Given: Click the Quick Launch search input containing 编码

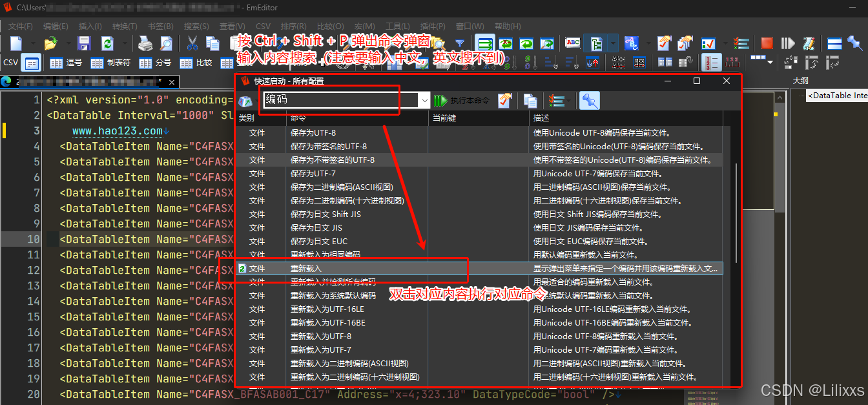Looking at the screenshot, I should coord(340,101).
